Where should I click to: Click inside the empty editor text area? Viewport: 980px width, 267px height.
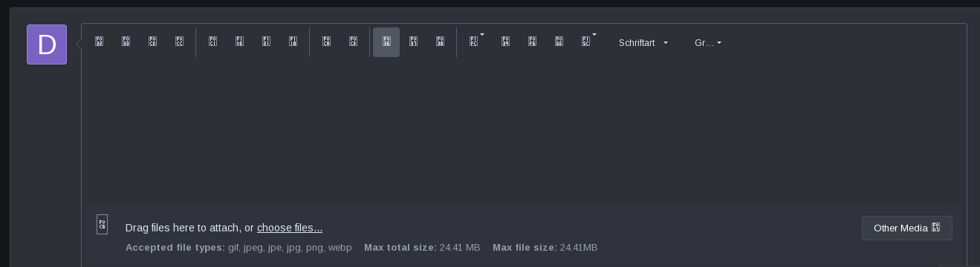[524, 131]
